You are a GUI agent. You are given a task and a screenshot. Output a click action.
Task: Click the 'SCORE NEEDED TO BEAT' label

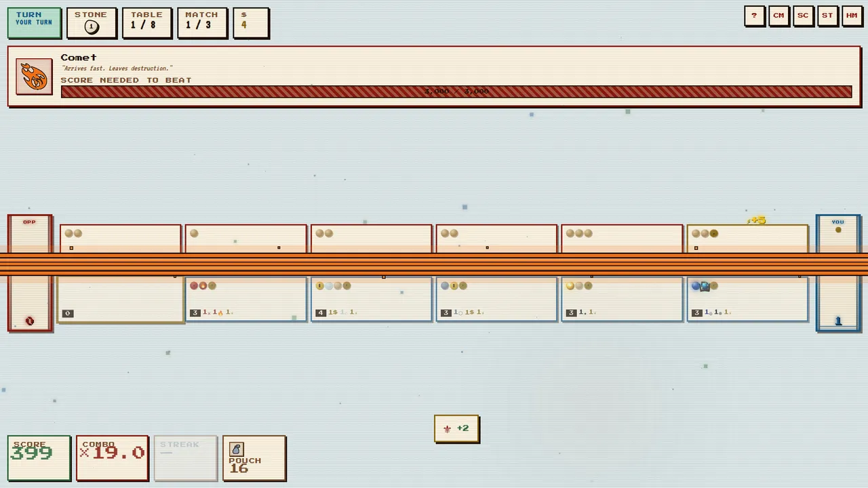coord(126,80)
